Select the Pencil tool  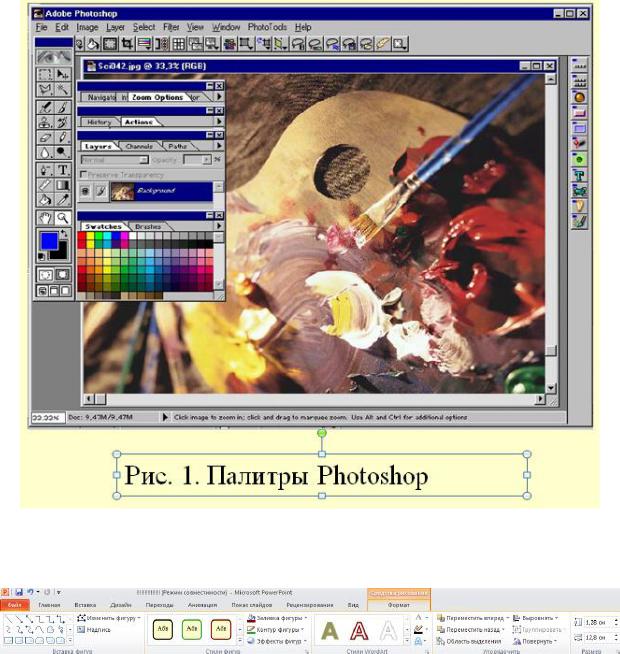[62, 137]
